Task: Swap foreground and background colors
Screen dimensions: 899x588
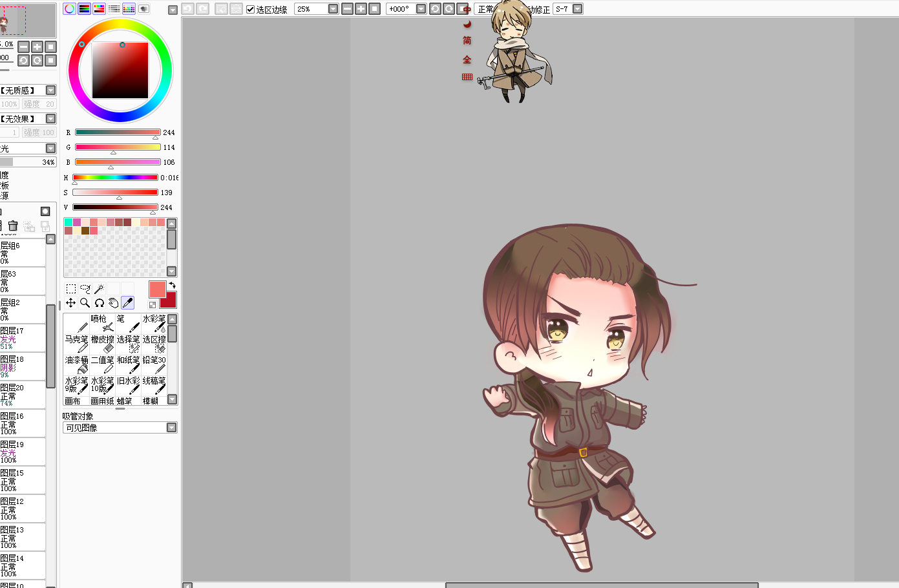Action: [173, 285]
